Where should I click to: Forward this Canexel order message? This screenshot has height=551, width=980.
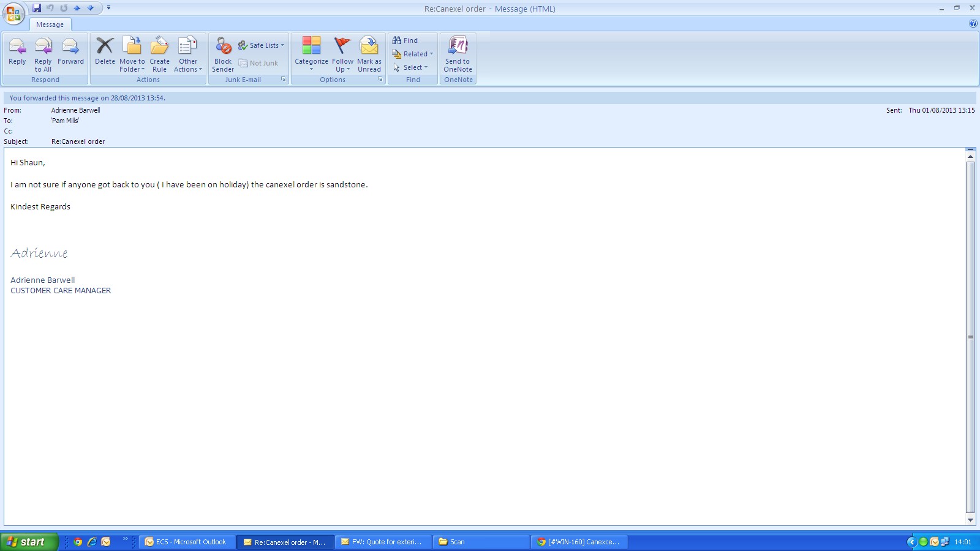coord(70,51)
